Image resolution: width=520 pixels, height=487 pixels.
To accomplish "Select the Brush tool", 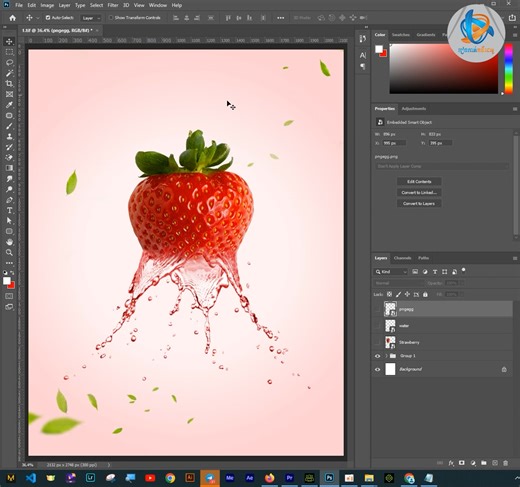I will coord(9,126).
